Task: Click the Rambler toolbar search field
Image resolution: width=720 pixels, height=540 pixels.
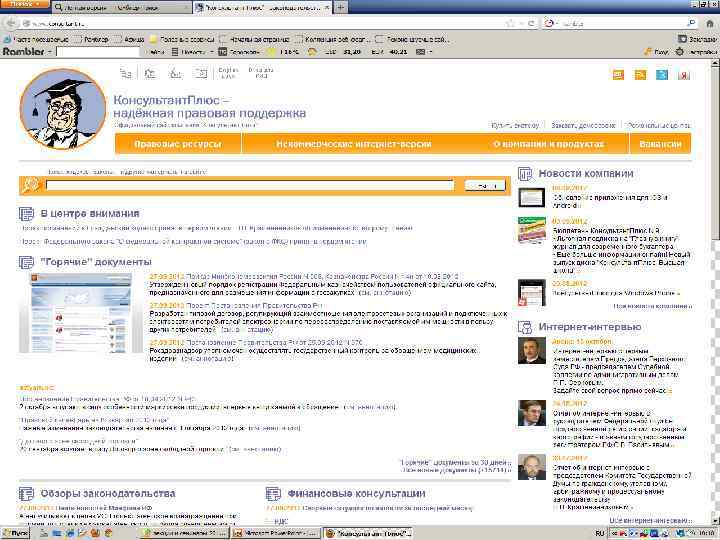Action: tap(98, 52)
